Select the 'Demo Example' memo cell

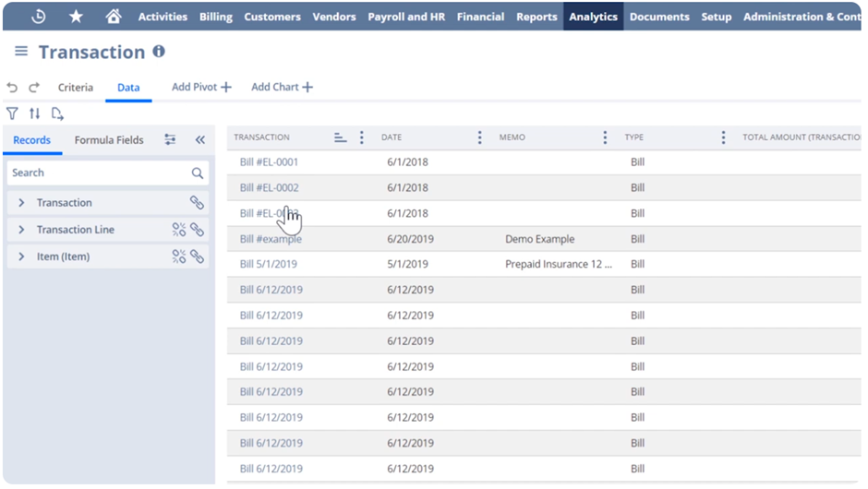(540, 239)
